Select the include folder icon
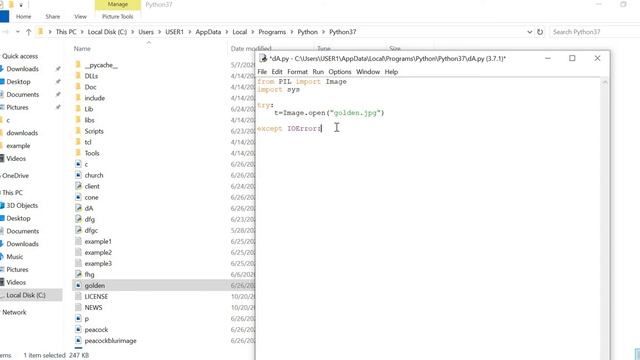 (78, 98)
